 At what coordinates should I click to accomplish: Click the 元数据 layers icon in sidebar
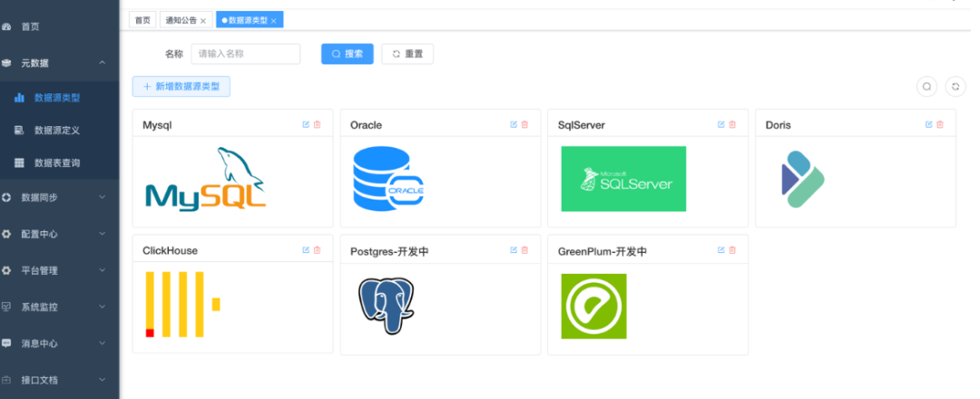6,63
